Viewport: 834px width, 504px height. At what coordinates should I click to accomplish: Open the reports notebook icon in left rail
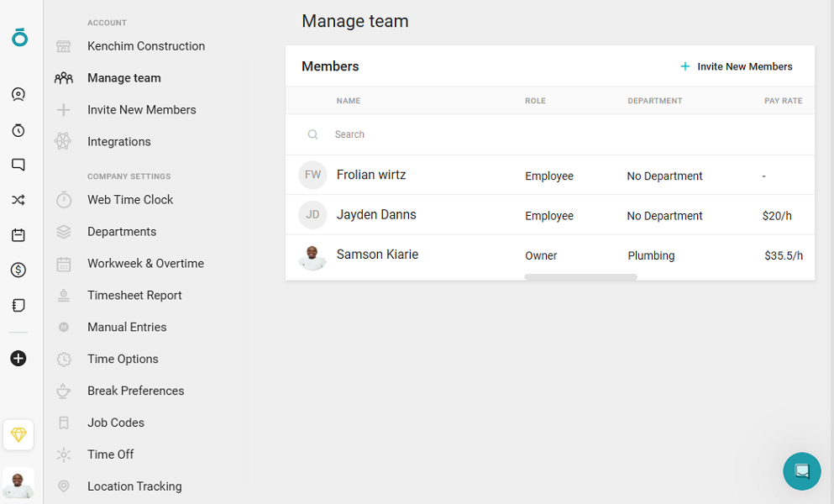point(18,305)
